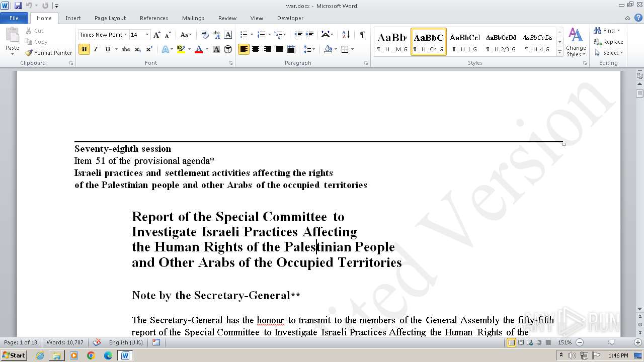Decrease the paragraph indent

tap(298, 35)
